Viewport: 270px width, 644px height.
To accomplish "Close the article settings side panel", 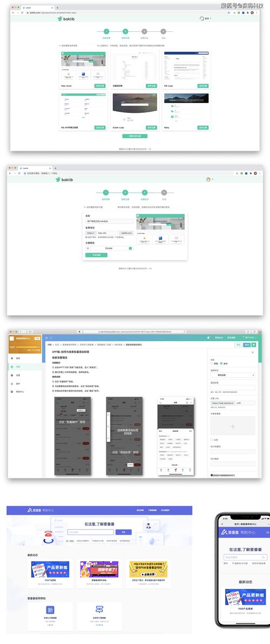I will 252,352.
